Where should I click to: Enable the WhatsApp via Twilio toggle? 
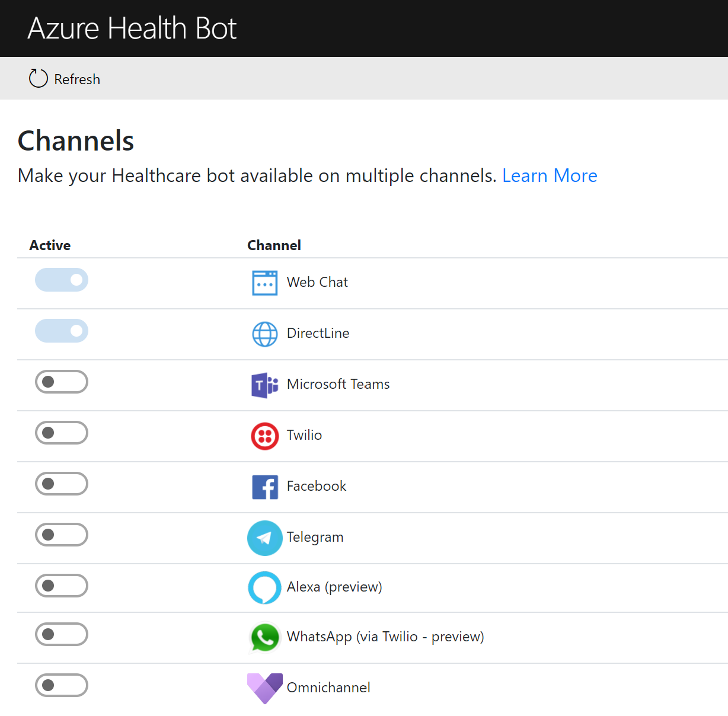pyautogui.click(x=62, y=634)
